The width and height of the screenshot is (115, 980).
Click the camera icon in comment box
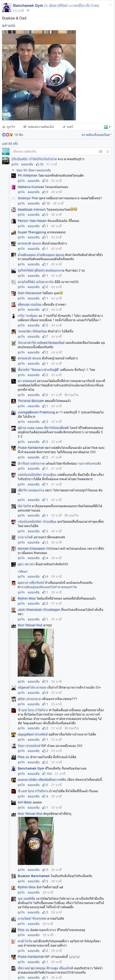pos(101,151)
